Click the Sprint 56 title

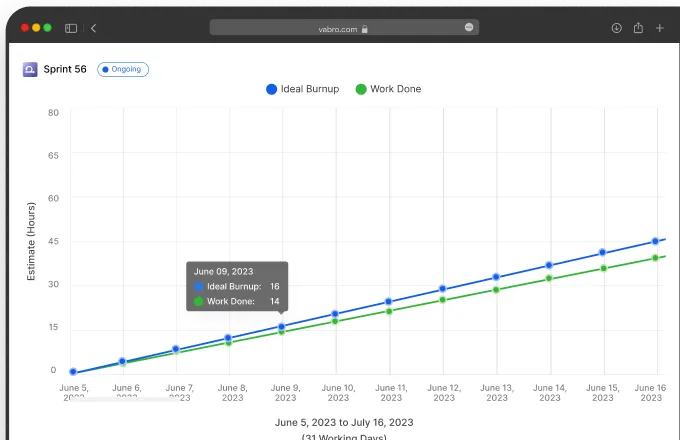tap(65, 70)
